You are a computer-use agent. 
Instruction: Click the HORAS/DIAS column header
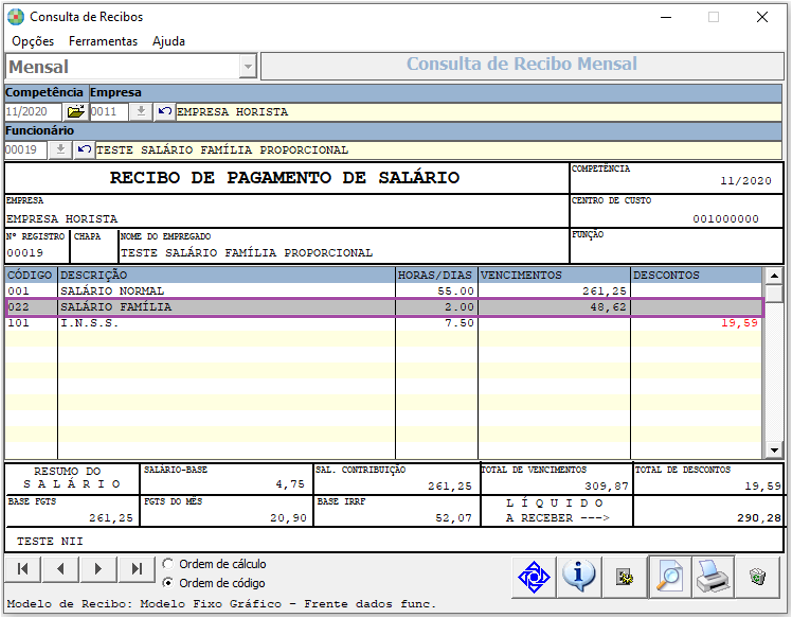[x=436, y=275]
